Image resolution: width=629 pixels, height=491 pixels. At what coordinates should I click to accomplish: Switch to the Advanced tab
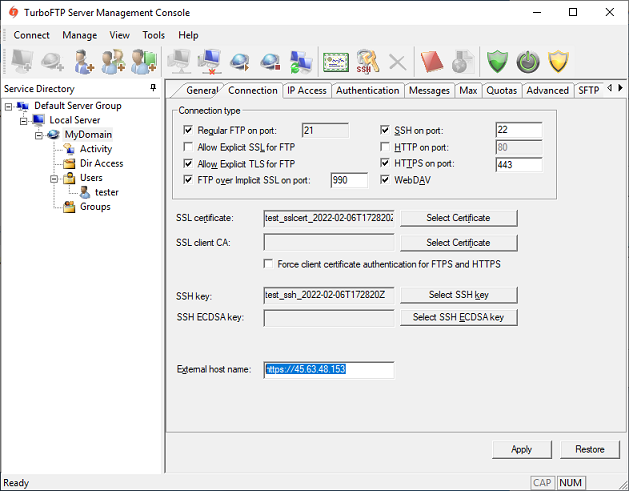[x=548, y=91]
